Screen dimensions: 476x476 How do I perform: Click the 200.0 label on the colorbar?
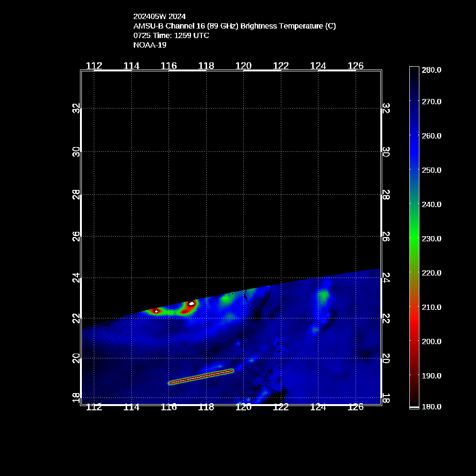(x=432, y=341)
